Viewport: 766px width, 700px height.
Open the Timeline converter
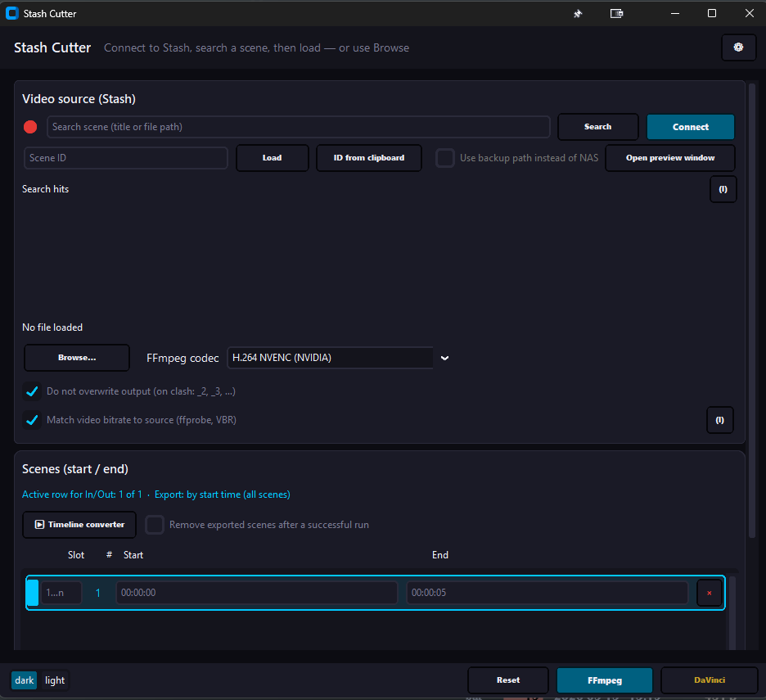tap(79, 525)
